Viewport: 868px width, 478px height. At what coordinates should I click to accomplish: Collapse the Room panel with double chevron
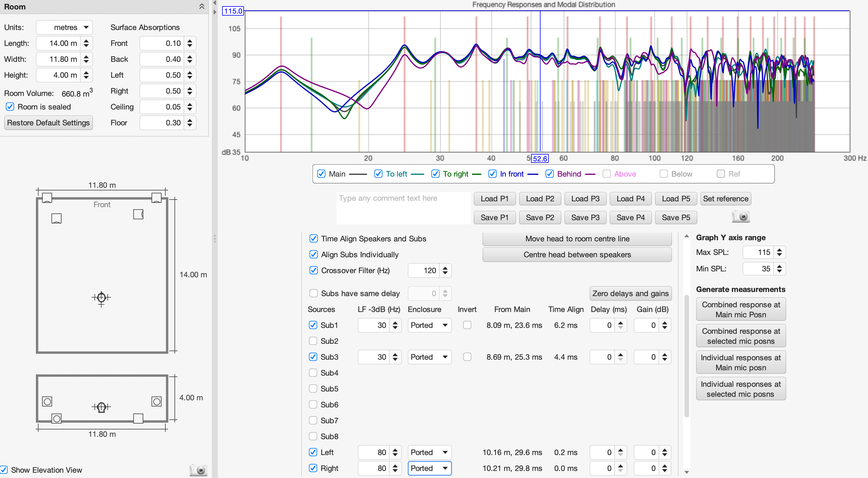(202, 6)
